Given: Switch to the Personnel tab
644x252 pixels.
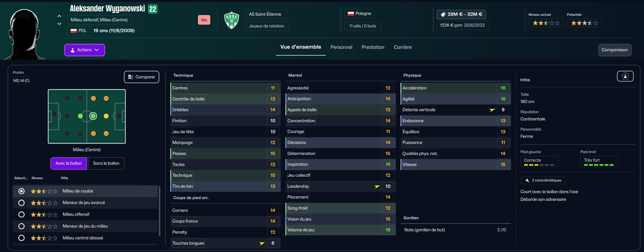Looking at the screenshot, I should coord(341,47).
